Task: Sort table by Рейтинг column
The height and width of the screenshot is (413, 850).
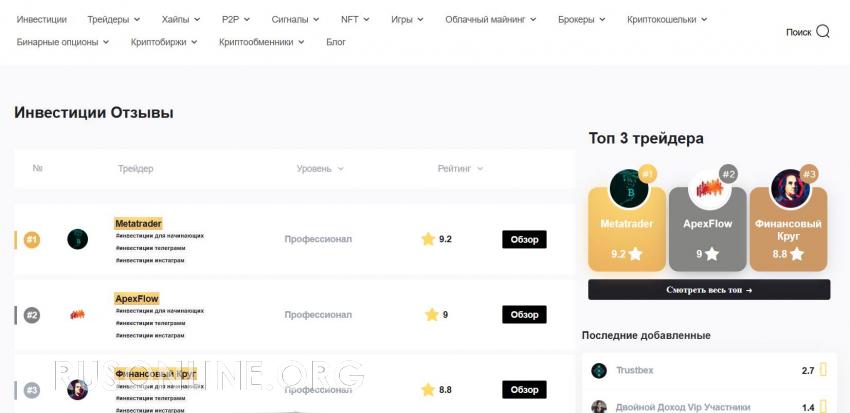Action: (460, 169)
